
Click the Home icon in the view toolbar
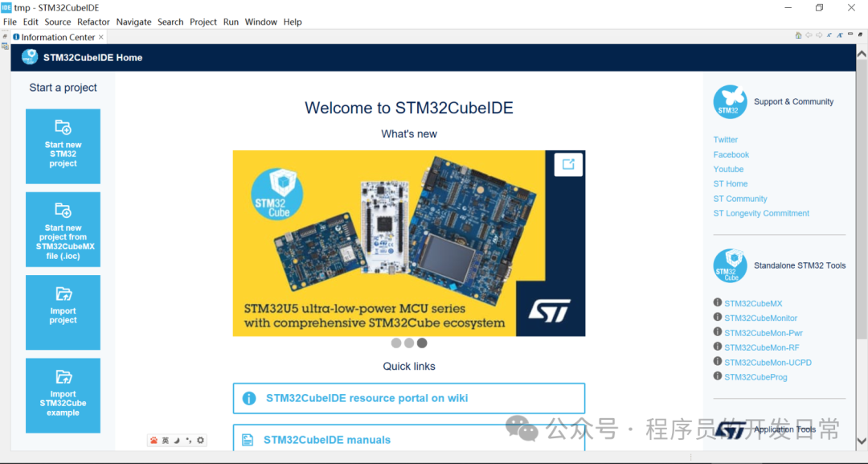pos(798,35)
